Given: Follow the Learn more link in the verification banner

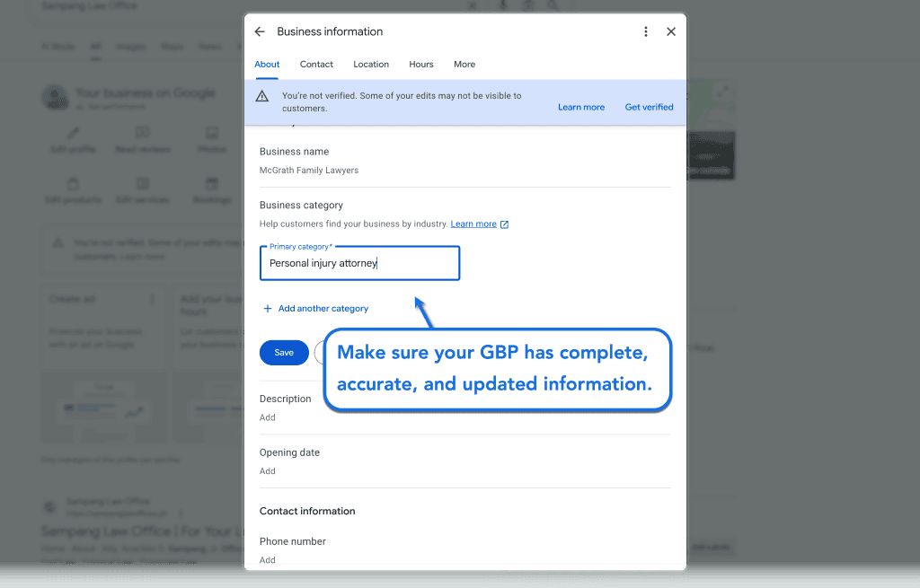Looking at the screenshot, I should point(581,108).
